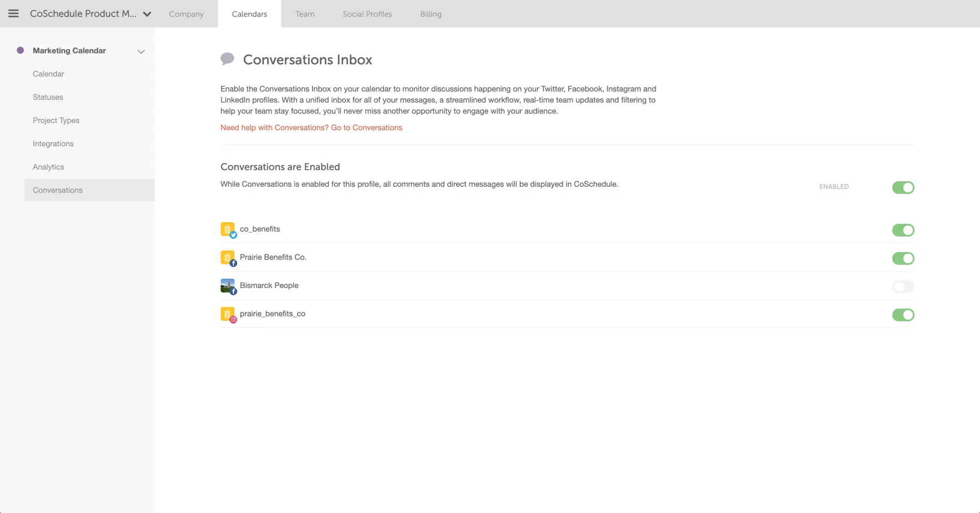980x513 pixels.
Task: Disable the main Conversations enabled toggle
Action: click(x=903, y=187)
